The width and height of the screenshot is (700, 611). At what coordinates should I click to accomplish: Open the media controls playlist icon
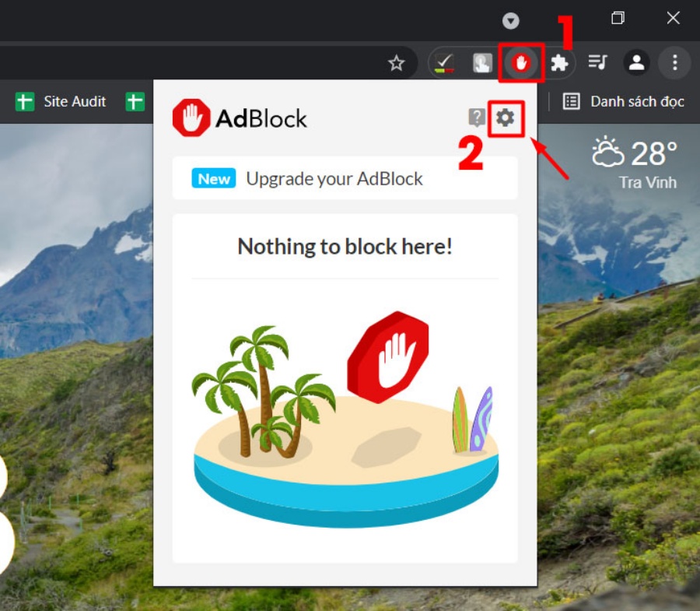point(597,63)
